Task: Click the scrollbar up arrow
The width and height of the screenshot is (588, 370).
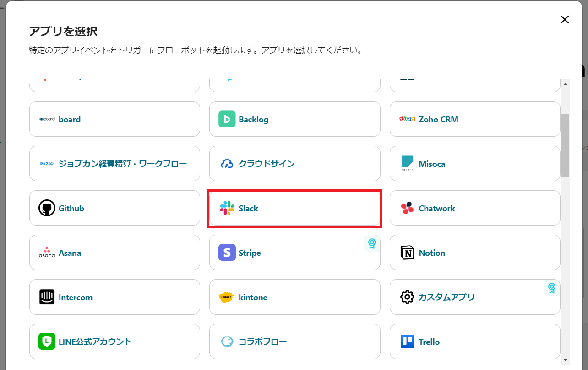Action: (565, 84)
